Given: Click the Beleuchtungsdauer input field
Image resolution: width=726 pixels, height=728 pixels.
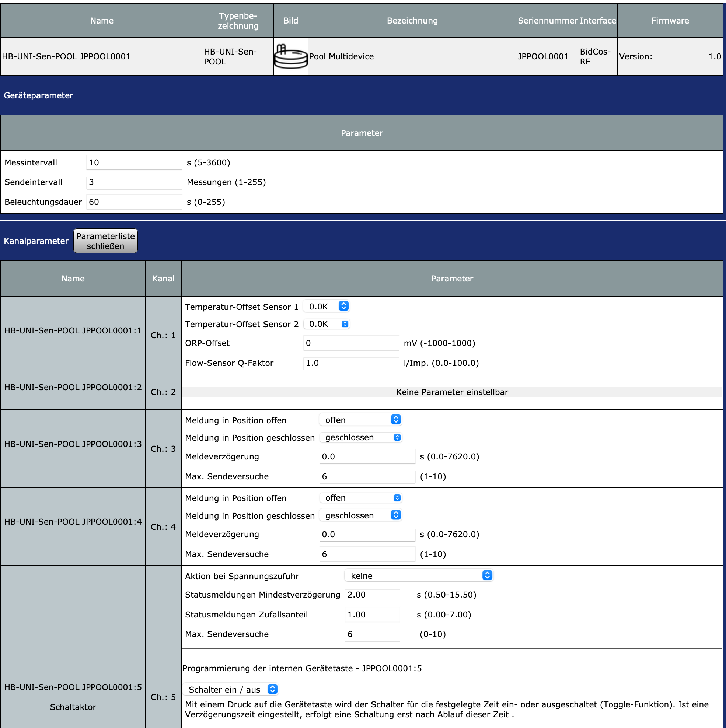Looking at the screenshot, I should (x=134, y=202).
